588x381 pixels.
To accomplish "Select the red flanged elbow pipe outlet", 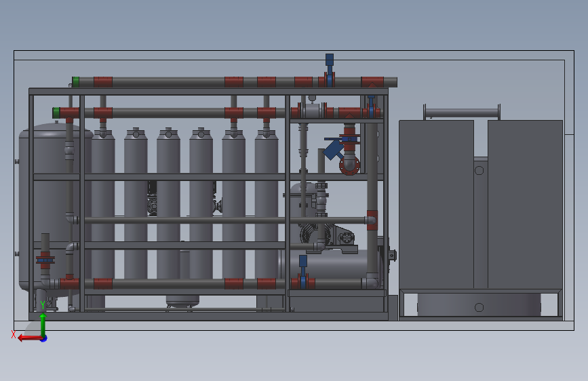I will click(349, 165).
